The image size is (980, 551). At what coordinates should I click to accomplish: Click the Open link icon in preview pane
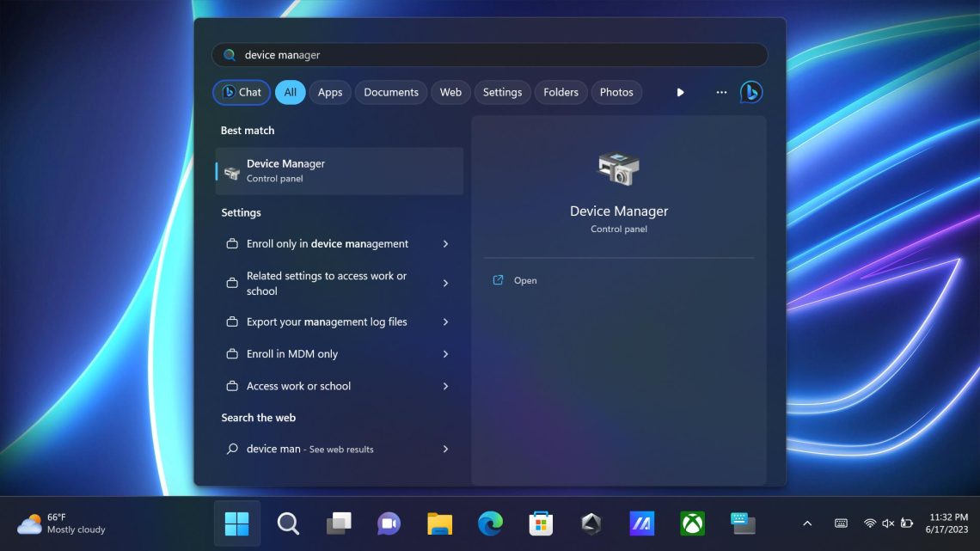click(498, 280)
